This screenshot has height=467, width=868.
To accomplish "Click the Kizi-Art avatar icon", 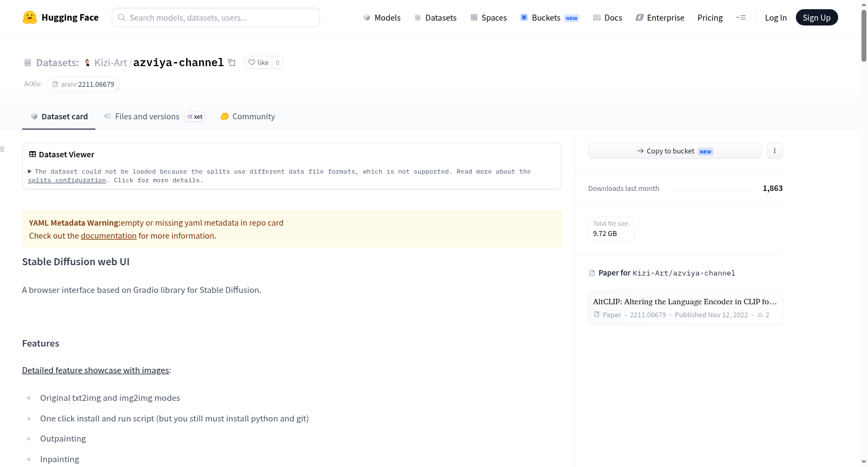I will (x=87, y=62).
